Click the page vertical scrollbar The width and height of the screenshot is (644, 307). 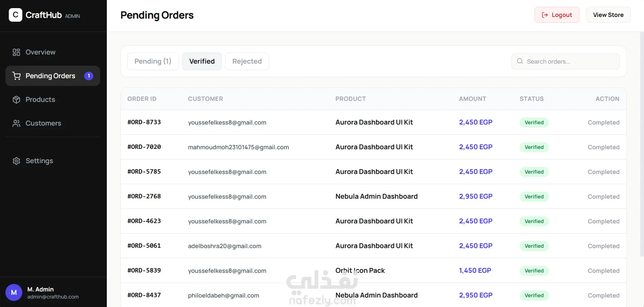[x=642, y=144]
